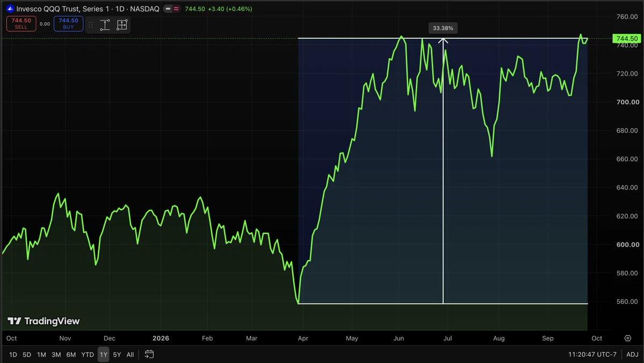Select the 1Y time range

pyautogui.click(x=104, y=354)
